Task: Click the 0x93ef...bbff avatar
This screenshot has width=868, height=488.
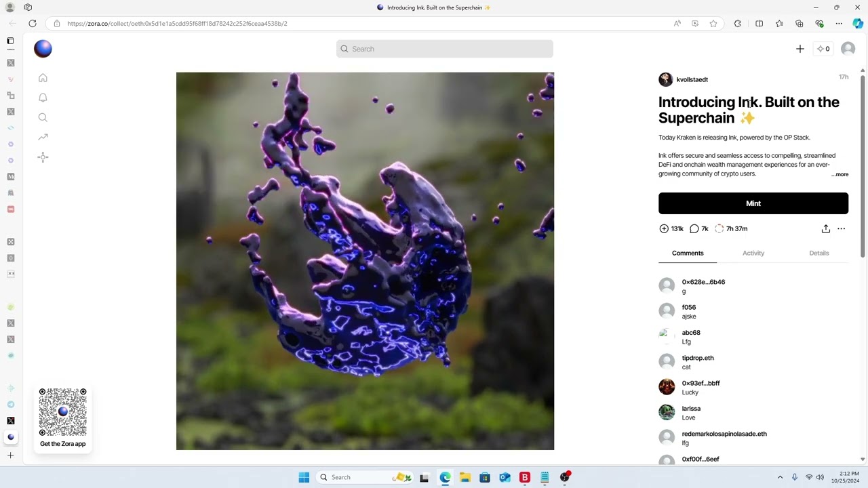Action: pyautogui.click(x=667, y=386)
